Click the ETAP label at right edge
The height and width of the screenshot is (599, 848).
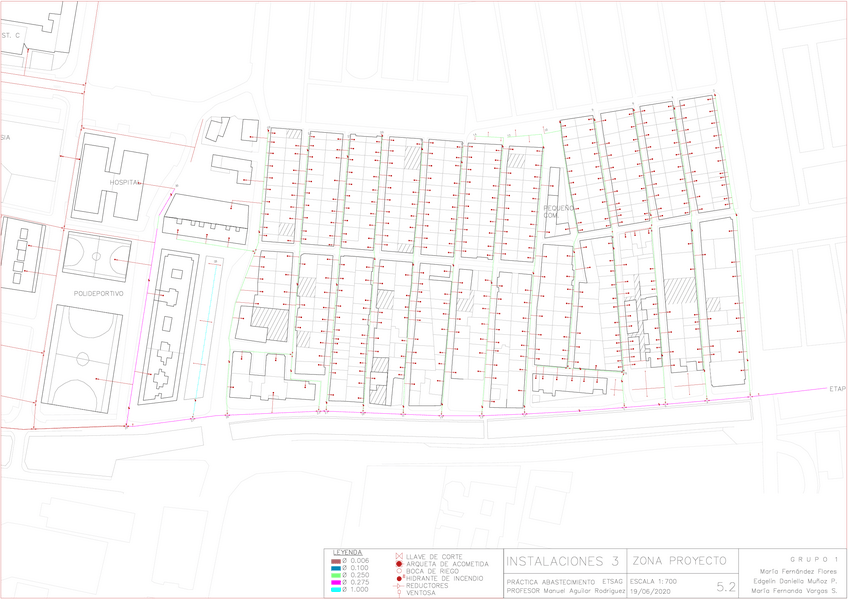point(837,388)
